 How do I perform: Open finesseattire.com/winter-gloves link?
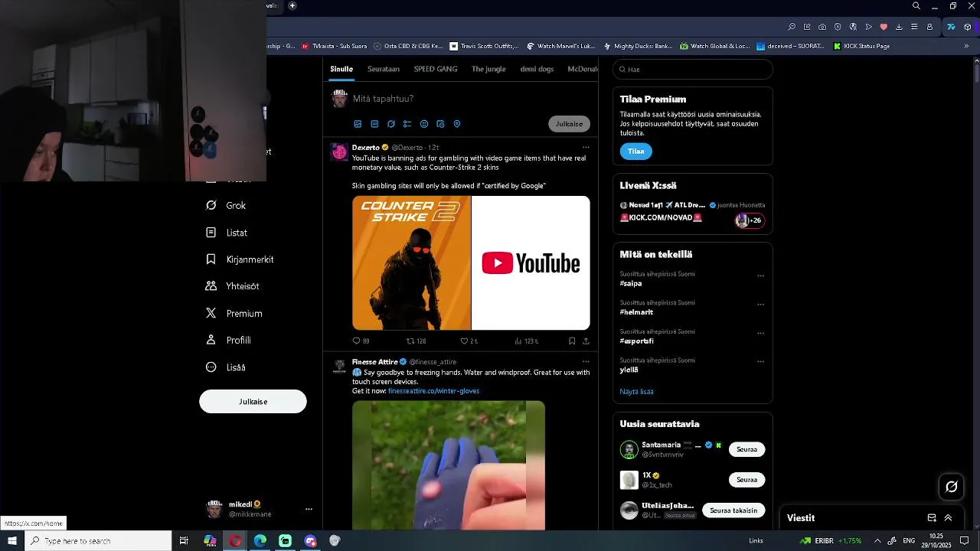coord(433,391)
